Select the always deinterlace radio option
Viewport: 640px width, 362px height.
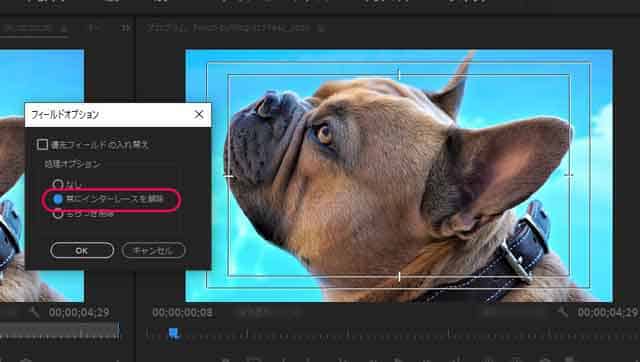(x=58, y=199)
